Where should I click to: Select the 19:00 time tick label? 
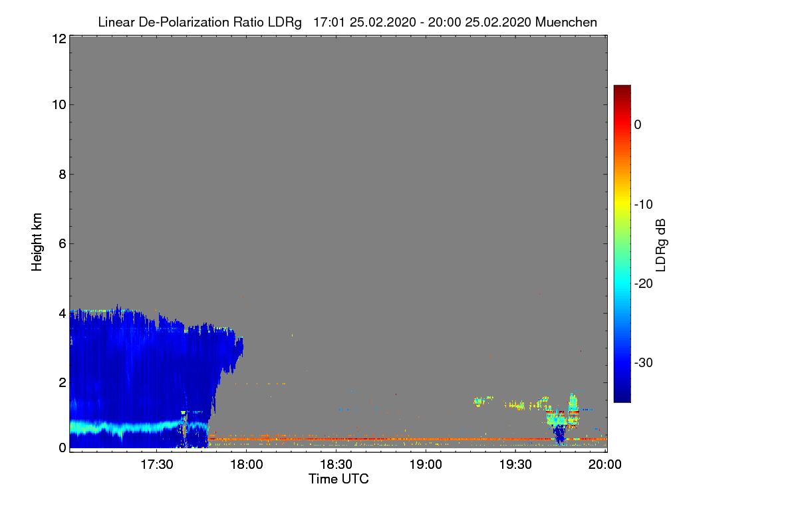point(426,465)
